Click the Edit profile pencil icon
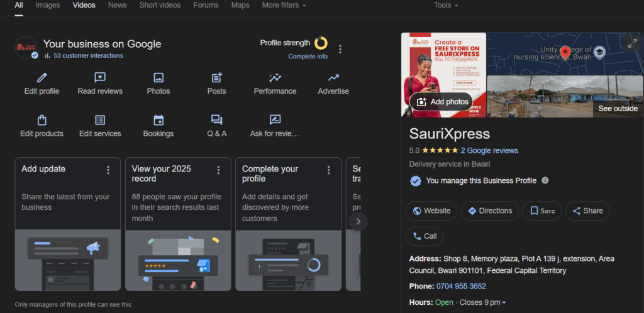The height and width of the screenshot is (313, 644). coord(42,77)
